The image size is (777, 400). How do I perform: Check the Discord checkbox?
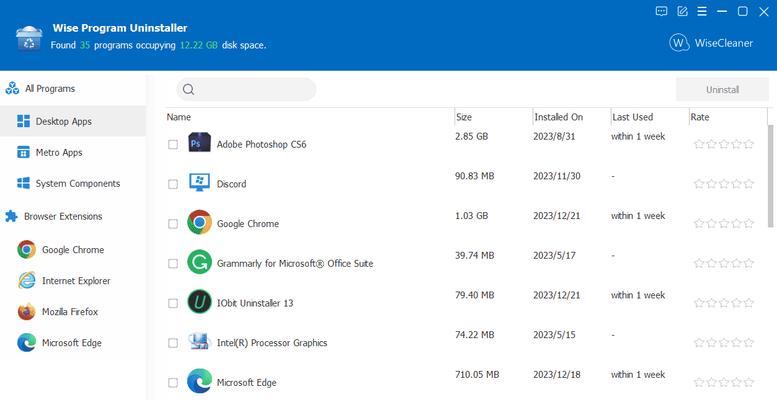173,184
